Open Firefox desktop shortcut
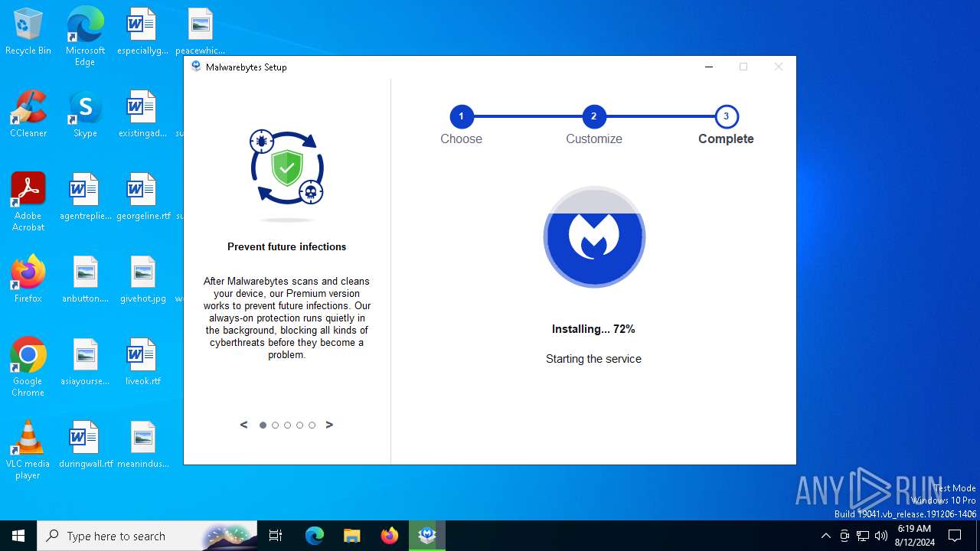Screen dimensions: 980x551 tap(28, 279)
